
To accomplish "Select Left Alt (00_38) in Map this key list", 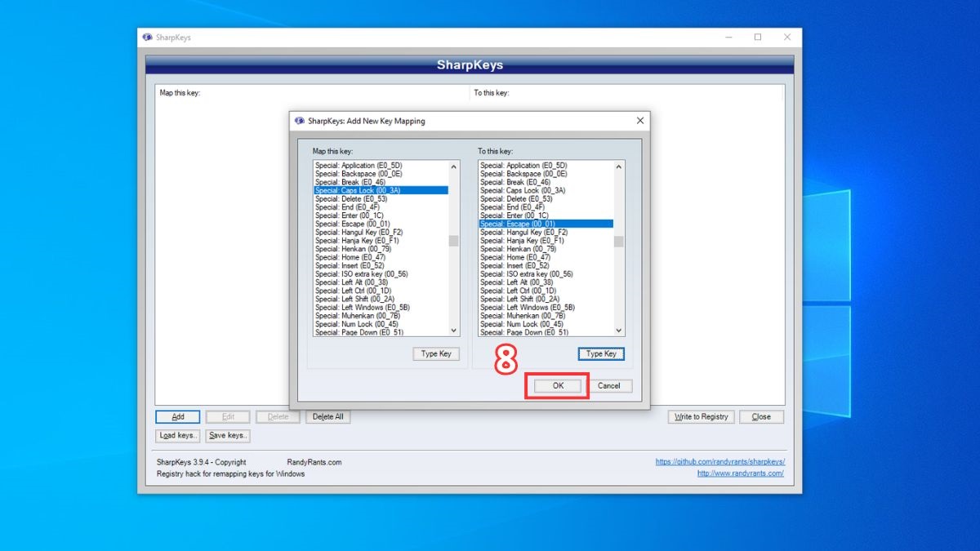I will coord(381,282).
